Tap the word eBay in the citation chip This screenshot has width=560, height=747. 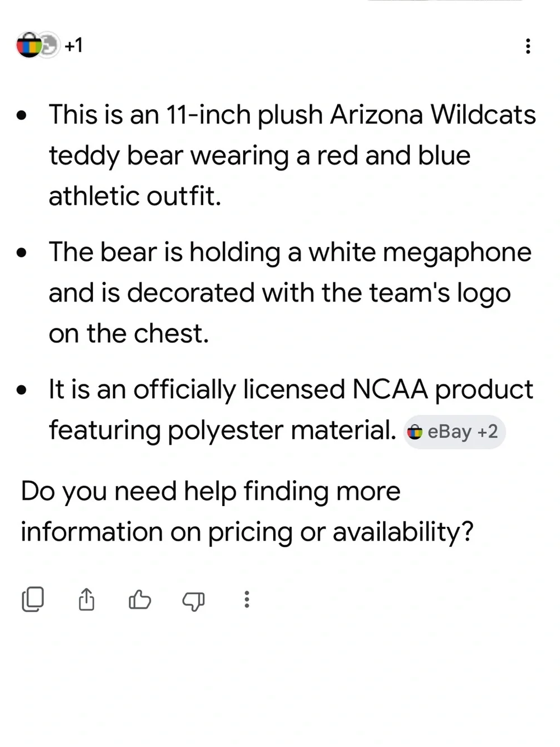[x=449, y=432]
